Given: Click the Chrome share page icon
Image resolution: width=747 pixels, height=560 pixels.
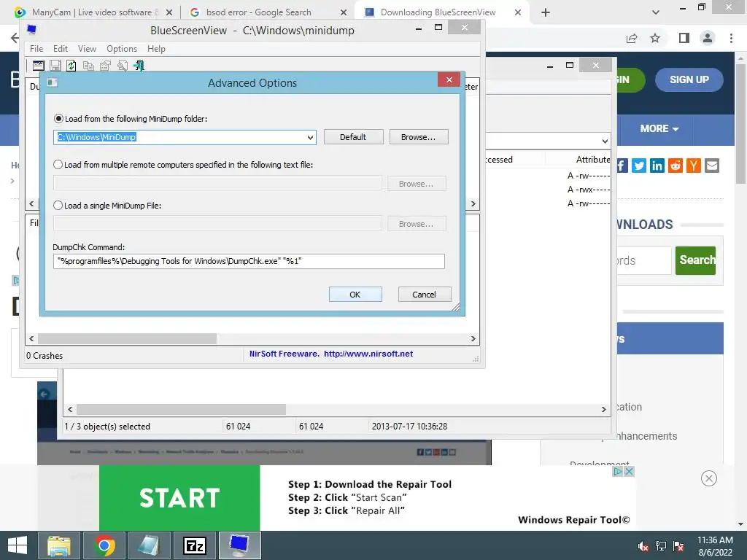Looking at the screenshot, I should [x=632, y=38].
